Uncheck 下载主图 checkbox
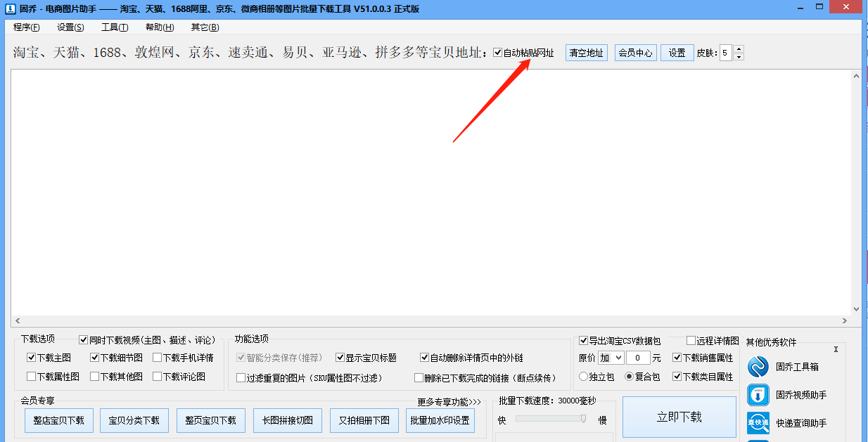This screenshot has width=868, height=442. [31, 358]
